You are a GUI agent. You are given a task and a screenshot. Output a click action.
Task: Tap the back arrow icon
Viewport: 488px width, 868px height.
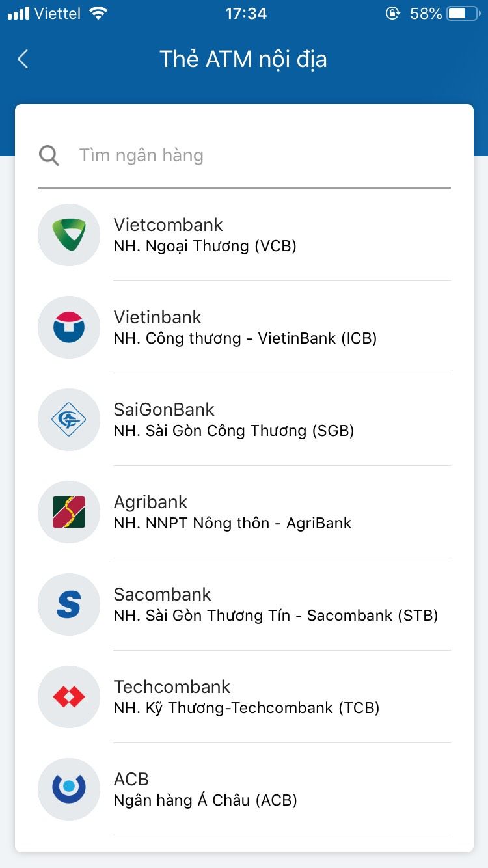(23, 59)
